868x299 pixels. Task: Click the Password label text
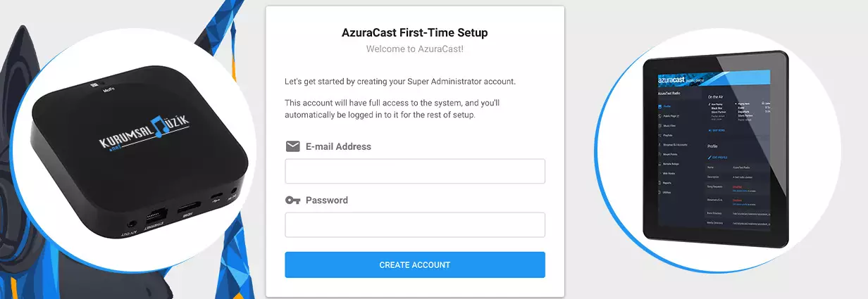tap(326, 201)
